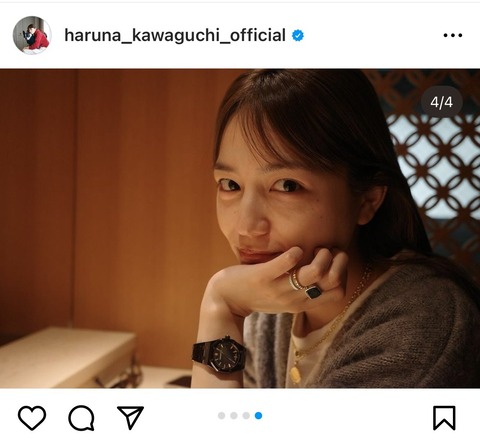The height and width of the screenshot is (446, 480).
Task: Click the gold pendant necklace in photo
Action: [295, 375]
